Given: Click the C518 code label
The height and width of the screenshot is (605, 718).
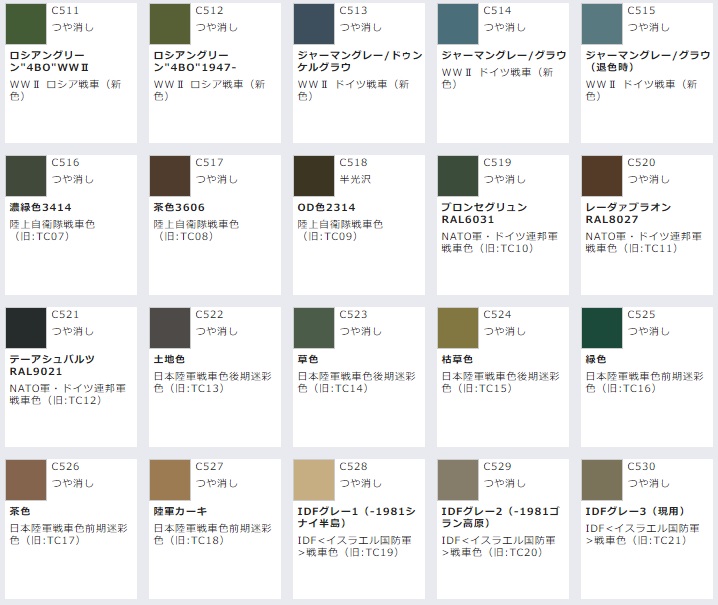Looking at the screenshot, I should click(353, 163).
